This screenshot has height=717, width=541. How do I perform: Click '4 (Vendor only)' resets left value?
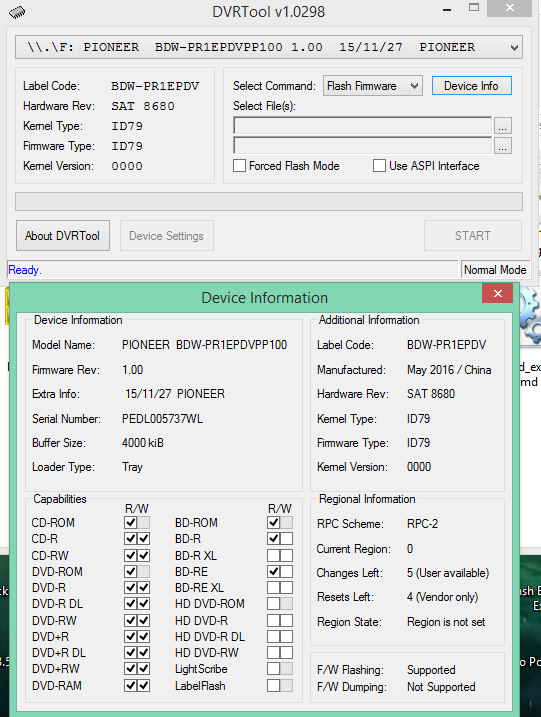442,597
